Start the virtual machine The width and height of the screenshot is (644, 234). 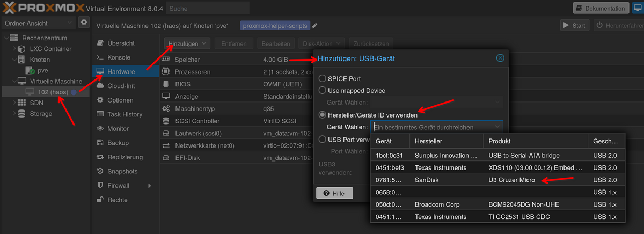click(x=574, y=25)
